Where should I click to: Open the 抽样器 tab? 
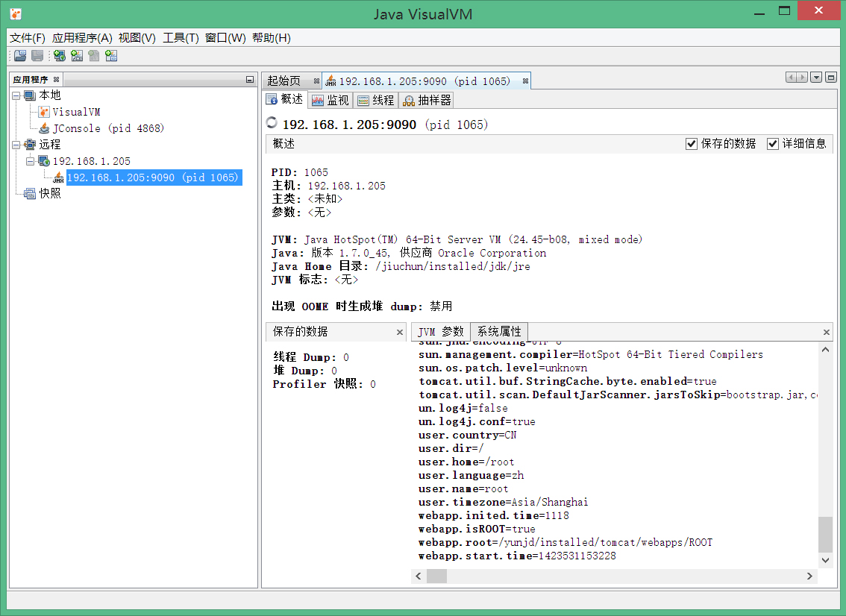click(x=426, y=100)
